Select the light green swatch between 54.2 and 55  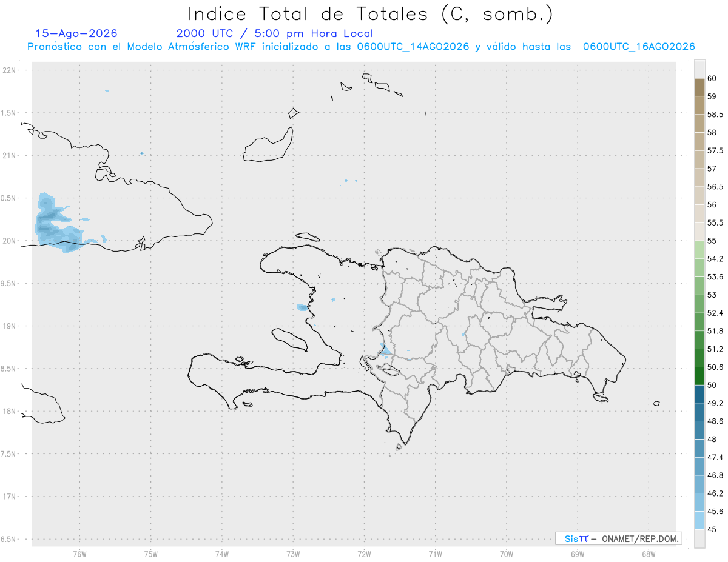click(699, 250)
